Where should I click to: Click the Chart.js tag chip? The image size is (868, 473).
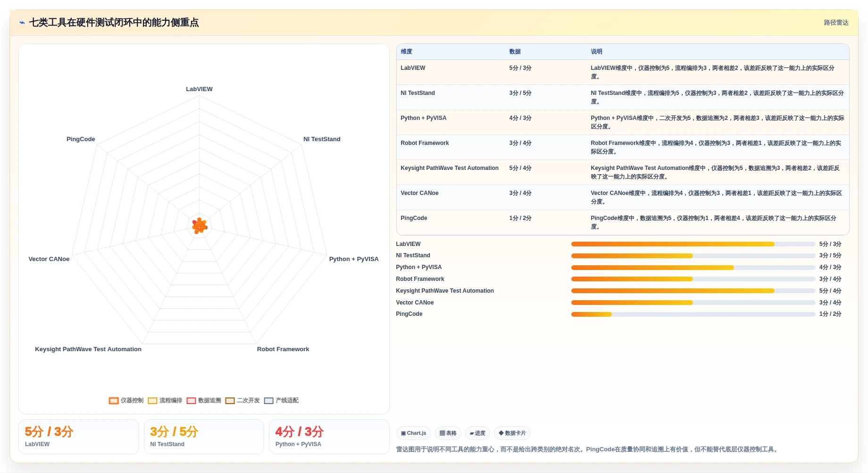tap(413, 433)
